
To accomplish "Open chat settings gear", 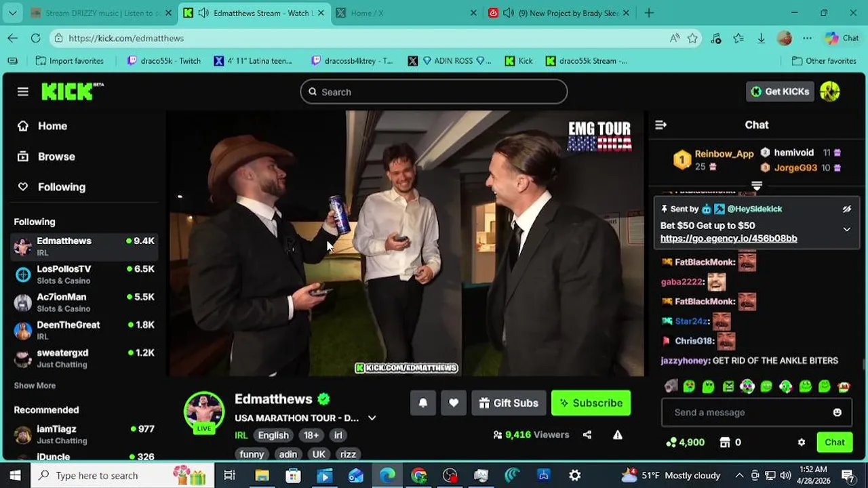I will [x=802, y=442].
